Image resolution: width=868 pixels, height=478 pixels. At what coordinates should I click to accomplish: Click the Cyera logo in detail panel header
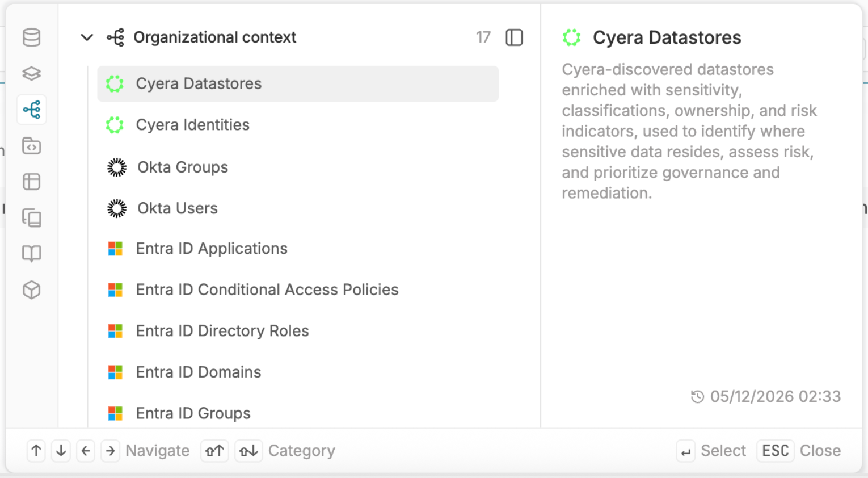point(572,37)
